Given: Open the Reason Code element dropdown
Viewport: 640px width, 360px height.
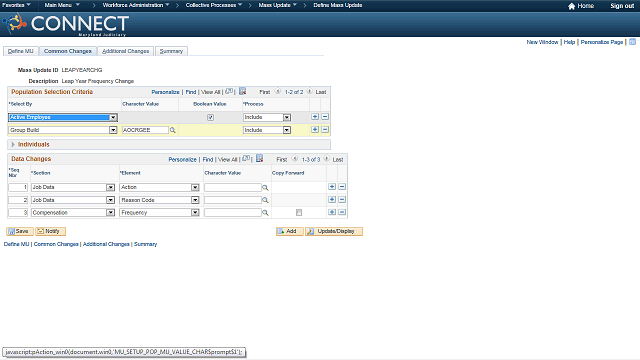Looking at the screenshot, I should coord(159,200).
